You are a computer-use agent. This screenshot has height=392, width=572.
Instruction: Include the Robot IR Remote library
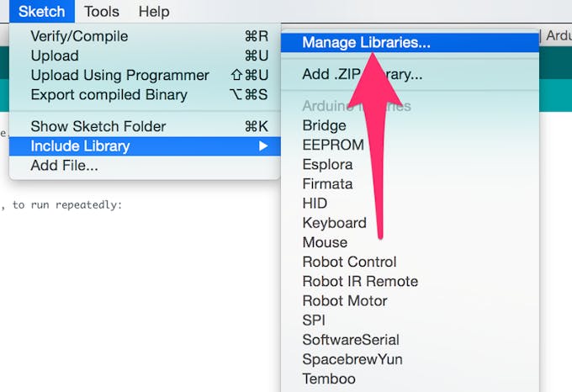pos(360,281)
